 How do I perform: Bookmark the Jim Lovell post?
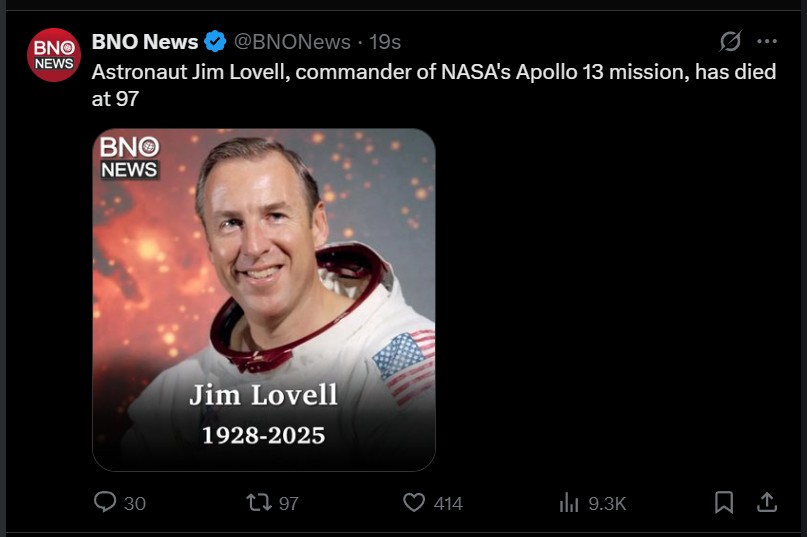724,503
